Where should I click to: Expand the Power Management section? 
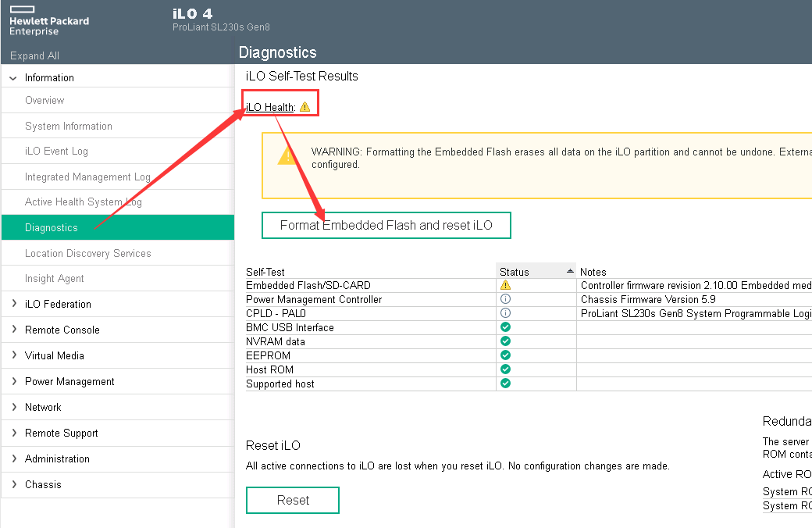14,381
